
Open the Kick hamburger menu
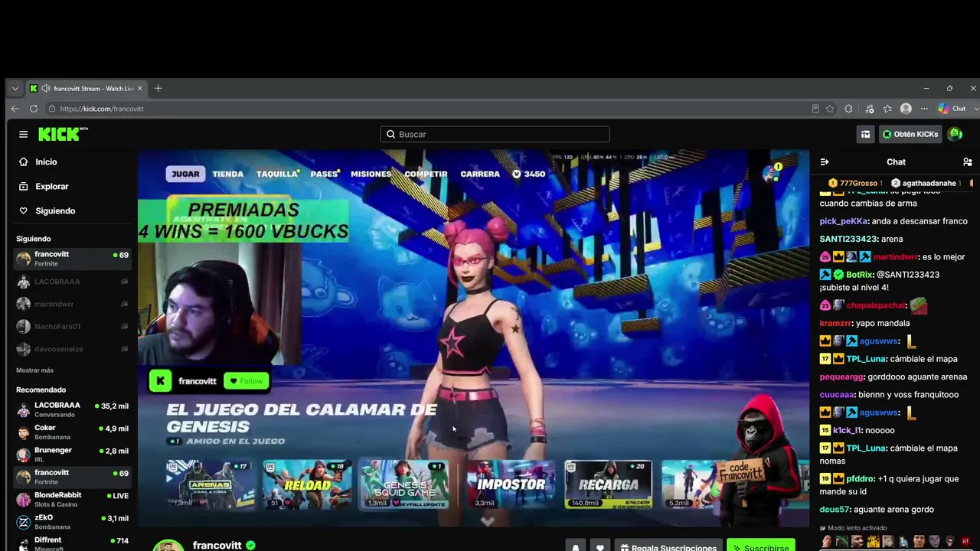click(x=23, y=134)
